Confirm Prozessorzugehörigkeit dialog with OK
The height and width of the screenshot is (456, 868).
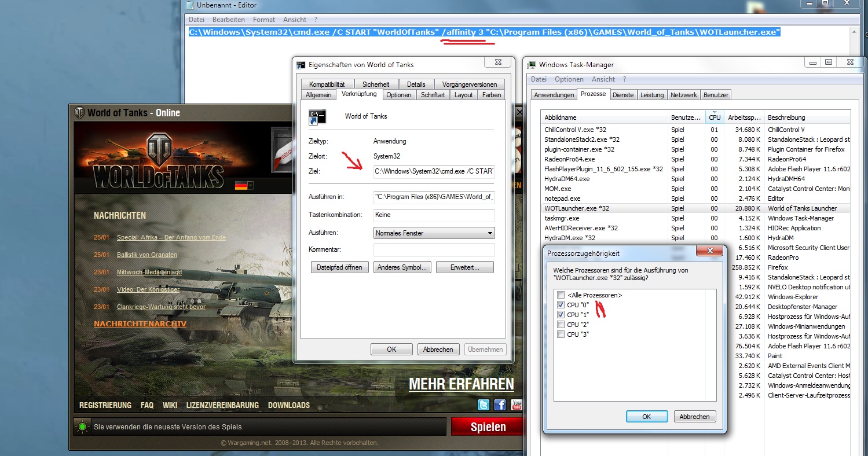[647, 417]
